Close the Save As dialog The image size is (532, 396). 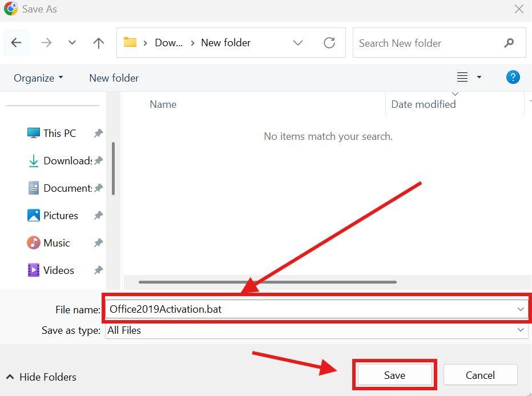[519, 9]
